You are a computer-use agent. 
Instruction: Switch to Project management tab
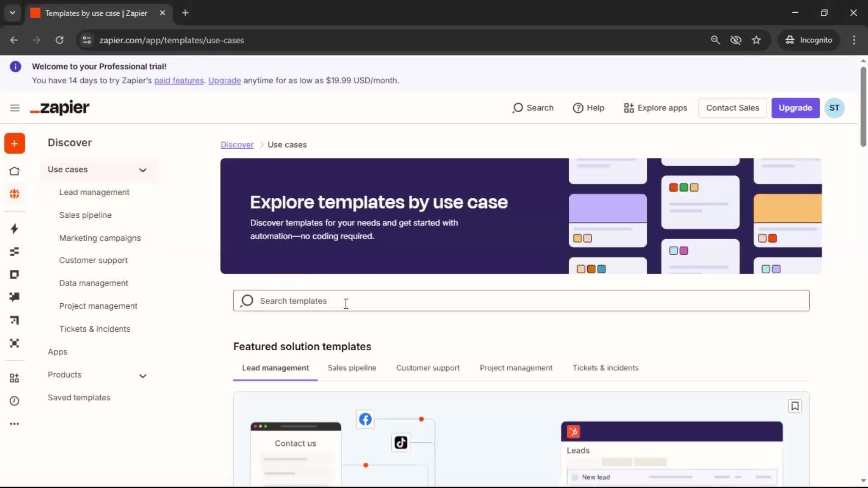516,368
